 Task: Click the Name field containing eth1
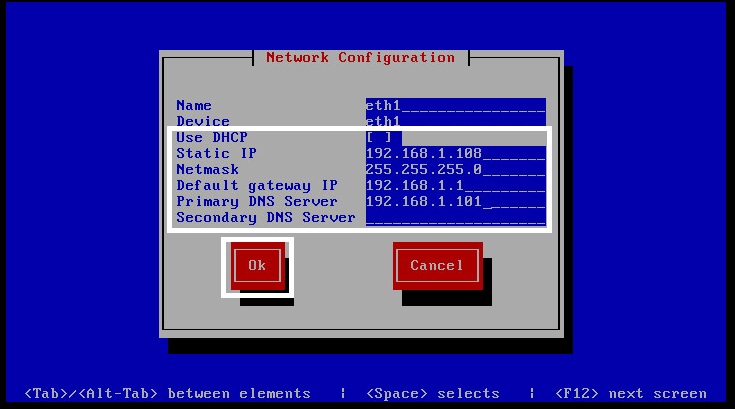pos(455,105)
